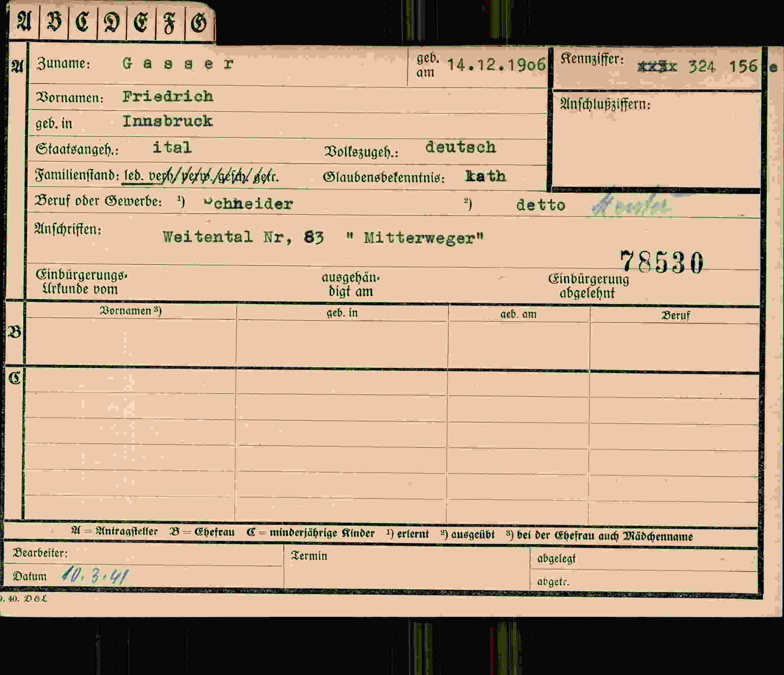
Task: Click the "Vornamen 3)" column header
Action: click(130, 311)
